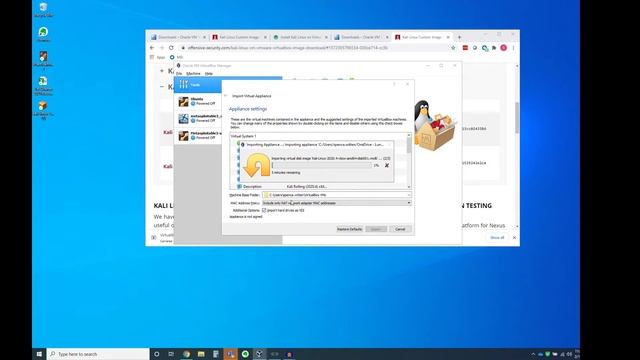This screenshot has height=360, width=640.
Task: Open the VirtualBox icon on the taskbar
Action: [260, 354]
